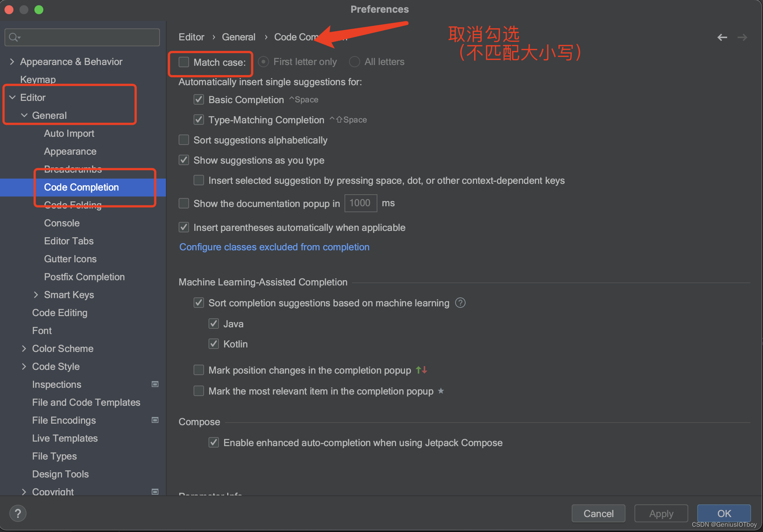Select Code Completion settings section
Viewport: 763px width, 532px height.
click(x=81, y=186)
